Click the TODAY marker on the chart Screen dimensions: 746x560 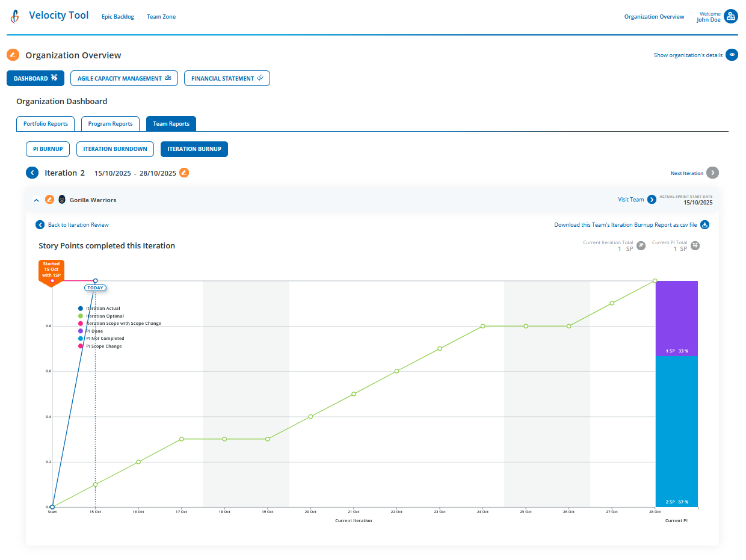pos(95,288)
